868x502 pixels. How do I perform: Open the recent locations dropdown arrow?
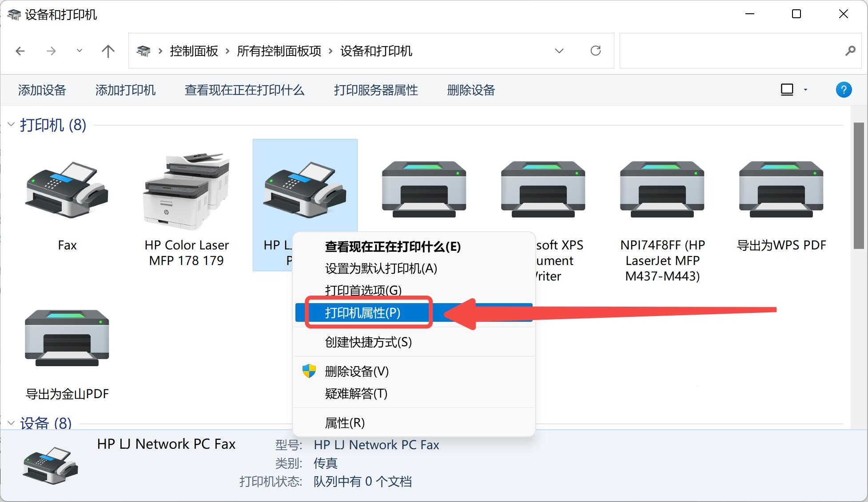[80, 51]
